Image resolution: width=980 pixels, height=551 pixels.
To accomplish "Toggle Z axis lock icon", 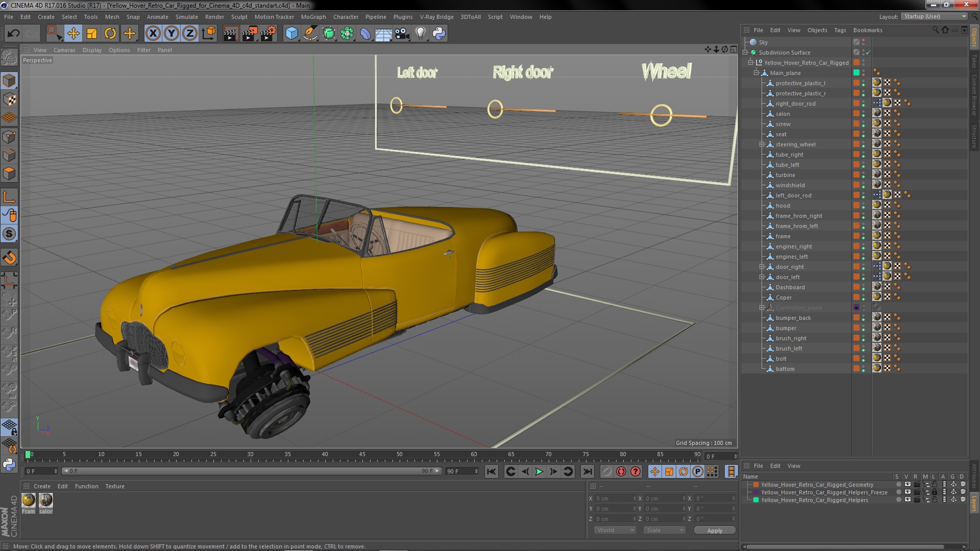I will (190, 34).
